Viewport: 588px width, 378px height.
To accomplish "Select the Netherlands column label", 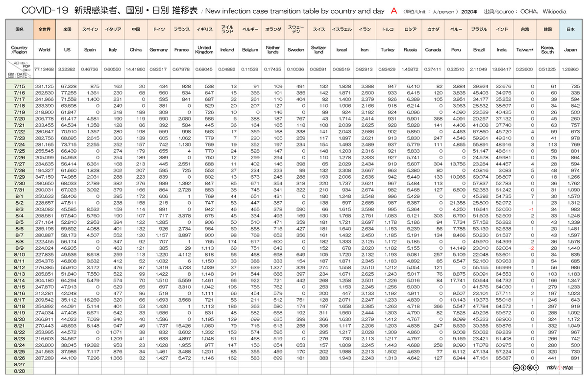I will [273, 49].
